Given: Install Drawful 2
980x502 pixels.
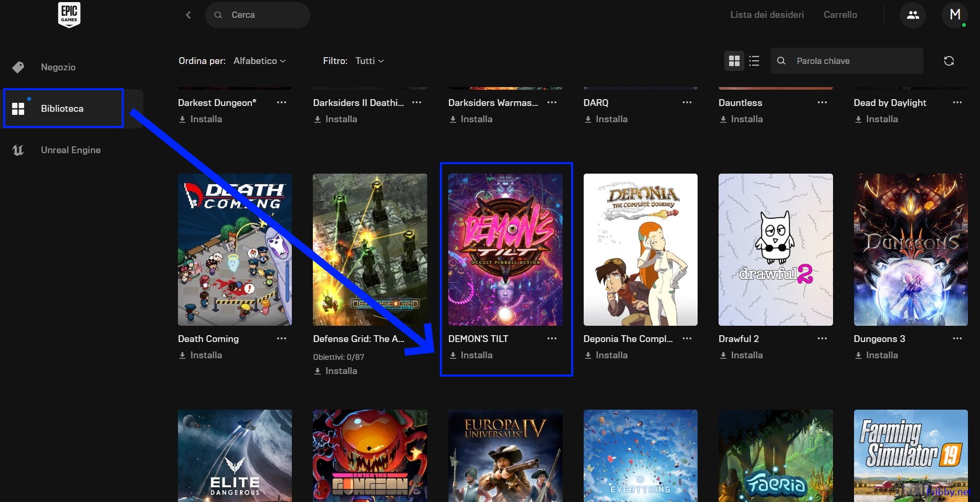Looking at the screenshot, I should click(741, 355).
